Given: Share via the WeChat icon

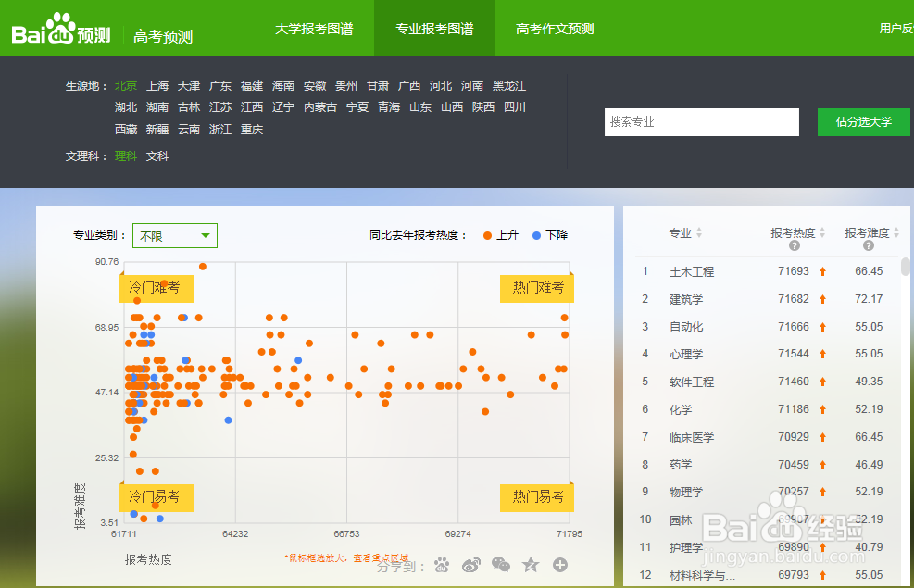Looking at the screenshot, I should (501, 563).
